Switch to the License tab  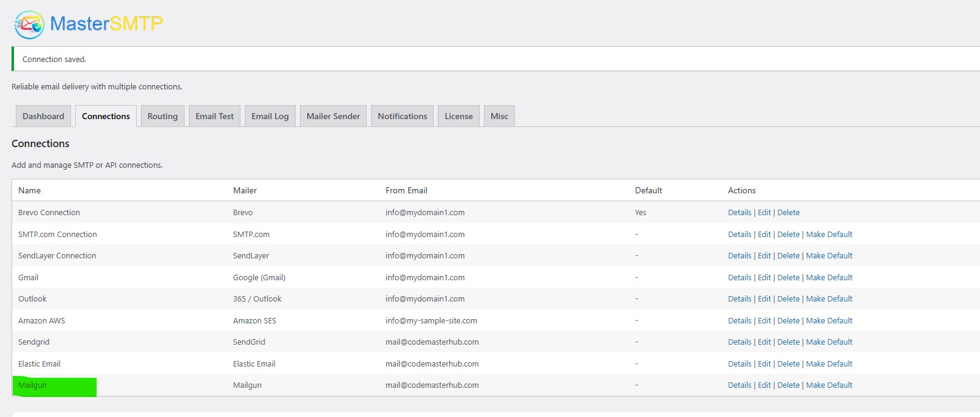tap(458, 116)
